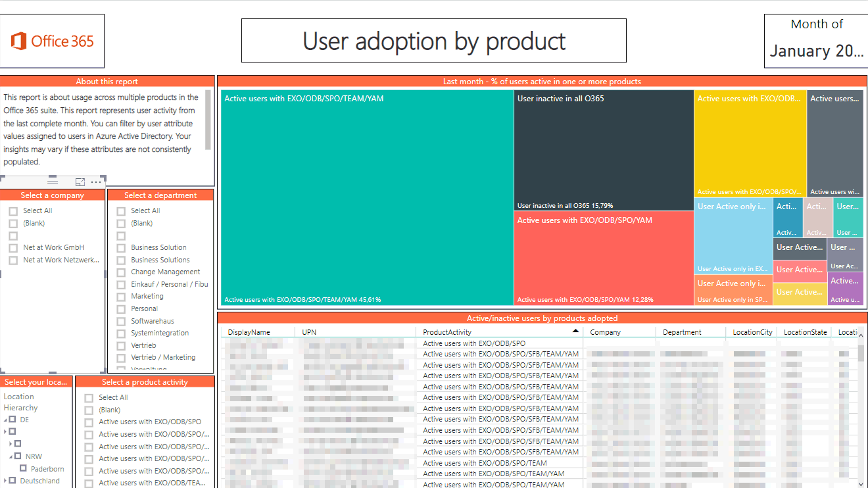868x488 pixels.
Task: Click sort arrow in ProductActivity column header
Action: point(576,331)
